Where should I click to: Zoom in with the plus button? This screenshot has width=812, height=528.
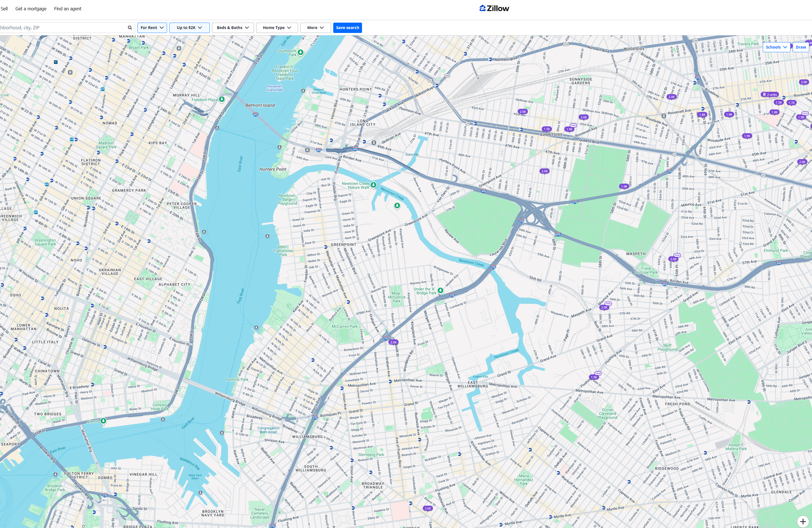pyautogui.click(x=803, y=521)
